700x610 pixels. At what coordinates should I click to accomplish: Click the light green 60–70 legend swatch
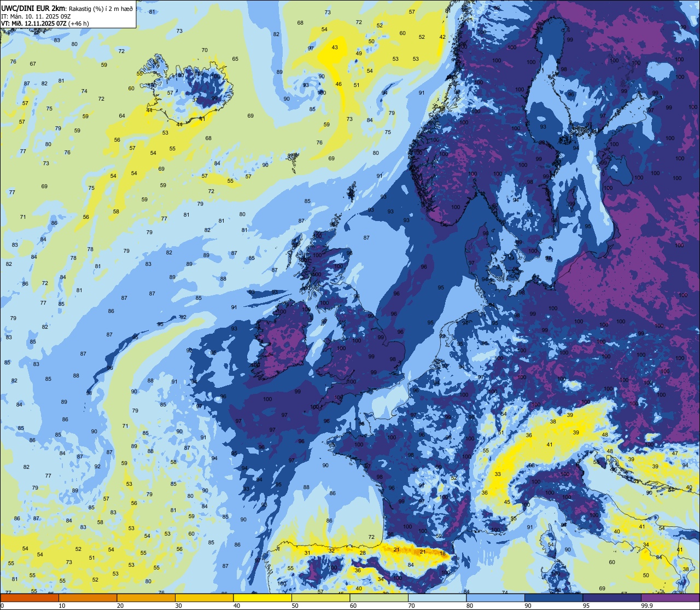[x=379, y=598]
